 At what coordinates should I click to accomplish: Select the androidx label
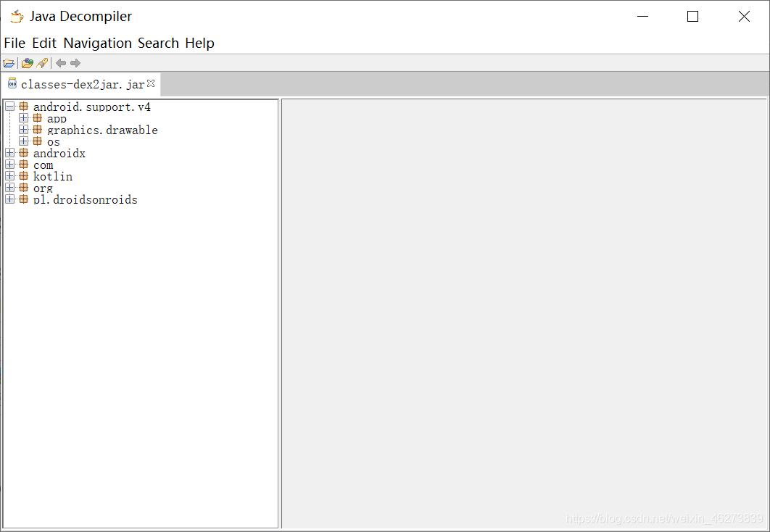(x=59, y=153)
